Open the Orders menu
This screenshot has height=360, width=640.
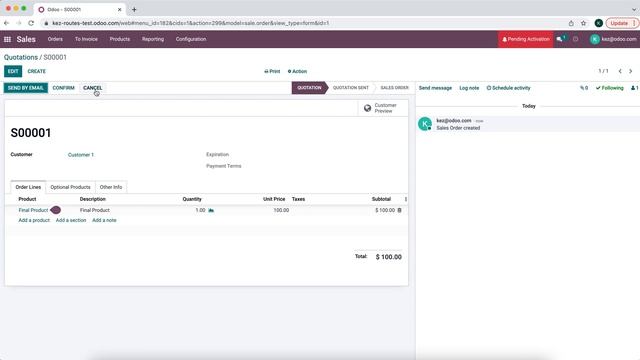click(55, 39)
